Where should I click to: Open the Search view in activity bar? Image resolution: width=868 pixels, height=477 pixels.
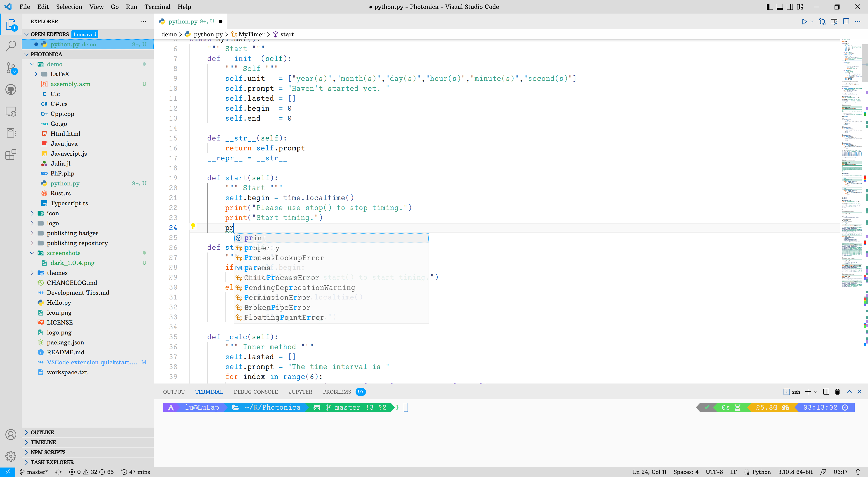click(11, 46)
